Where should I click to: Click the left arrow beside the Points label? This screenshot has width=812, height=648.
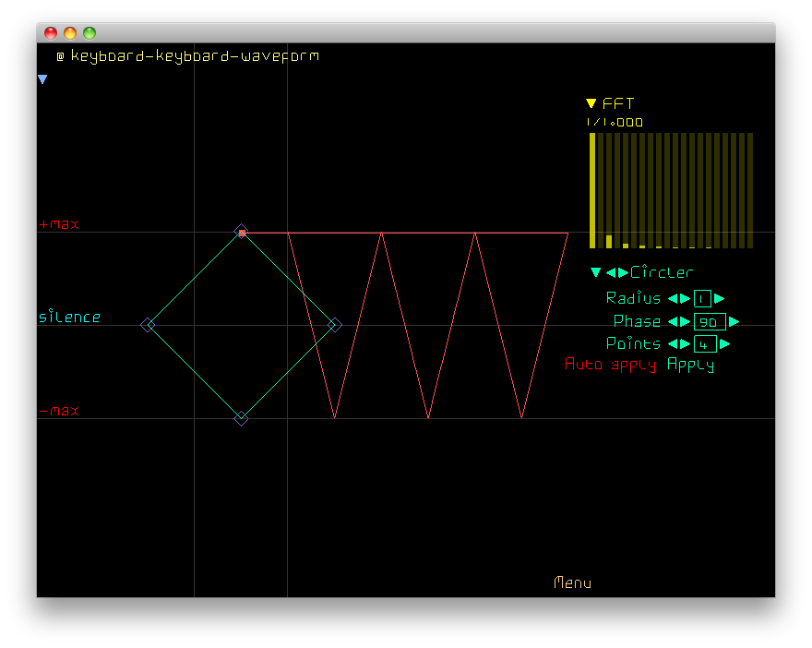pos(673,343)
